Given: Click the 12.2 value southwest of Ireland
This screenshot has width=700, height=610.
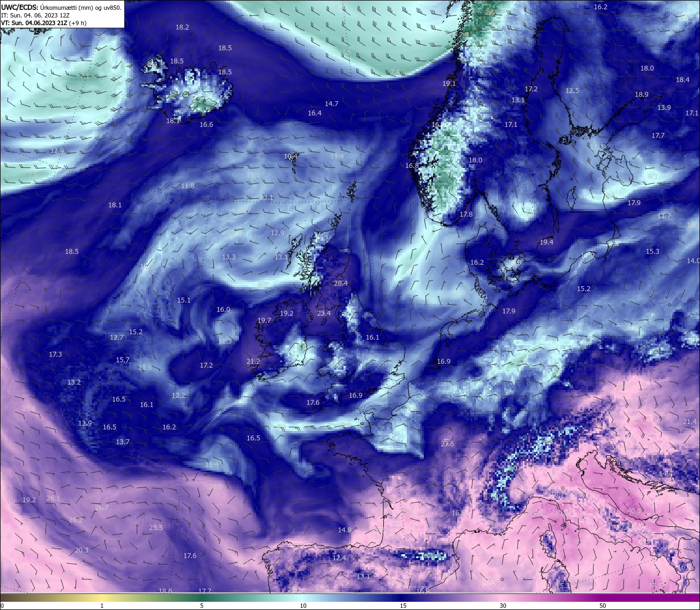Looking at the screenshot, I should click(178, 396).
